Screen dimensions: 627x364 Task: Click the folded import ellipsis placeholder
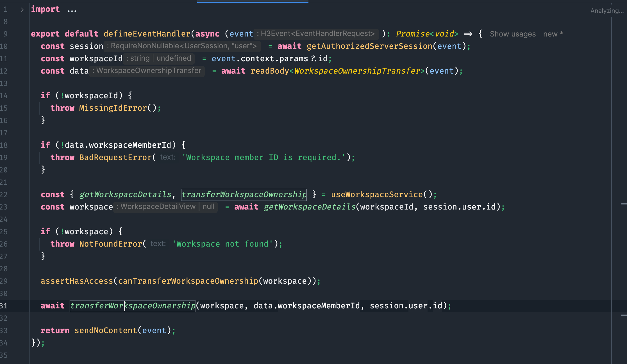click(x=72, y=10)
